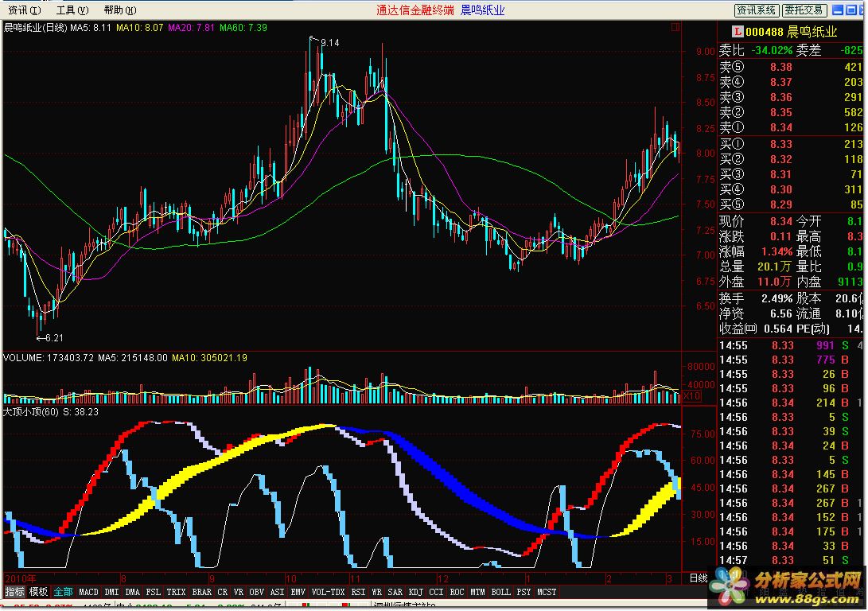Screen dimensions: 868x611
Task: Click the 大顶小顶(60) indicator title
Action: [32, 412]
